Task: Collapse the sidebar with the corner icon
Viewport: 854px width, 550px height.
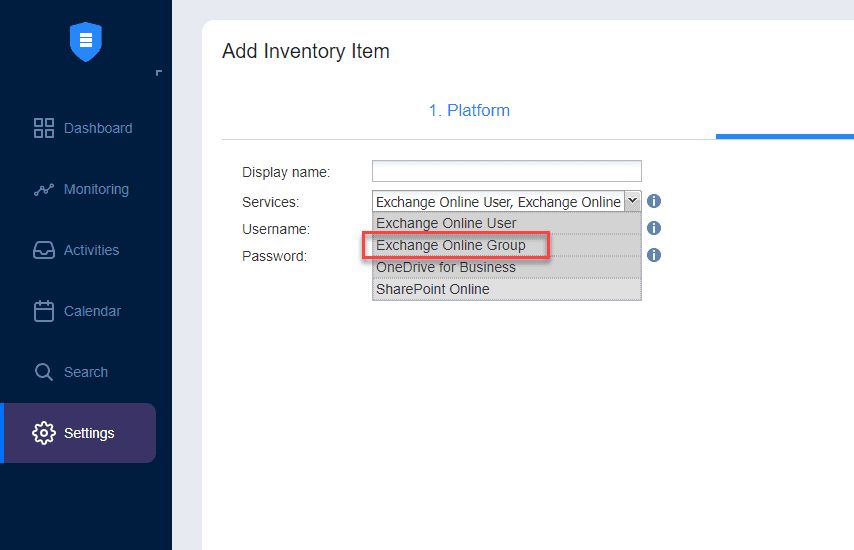Action: [x=158, y=73]
